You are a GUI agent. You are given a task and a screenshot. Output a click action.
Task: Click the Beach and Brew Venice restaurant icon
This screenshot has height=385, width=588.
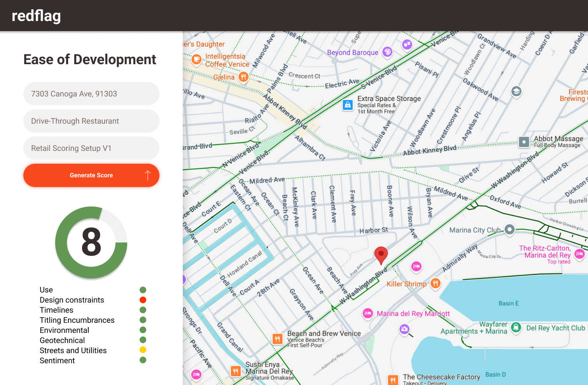tap(277, 339)
